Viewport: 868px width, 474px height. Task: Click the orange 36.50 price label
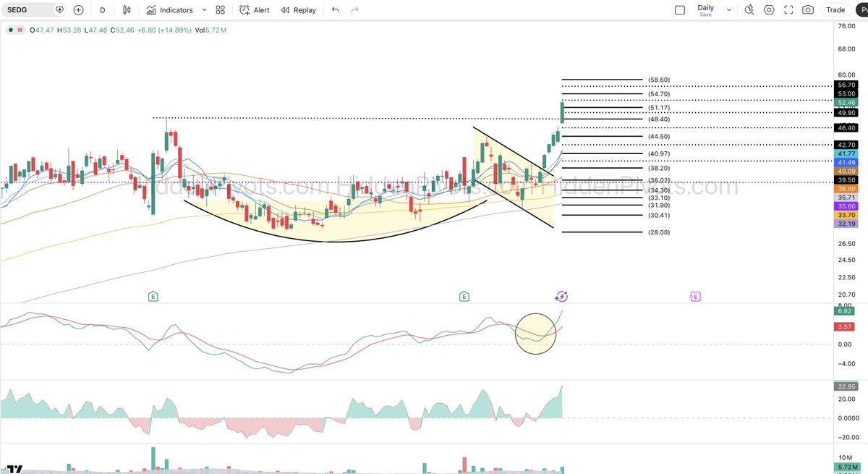click(846, 188)
